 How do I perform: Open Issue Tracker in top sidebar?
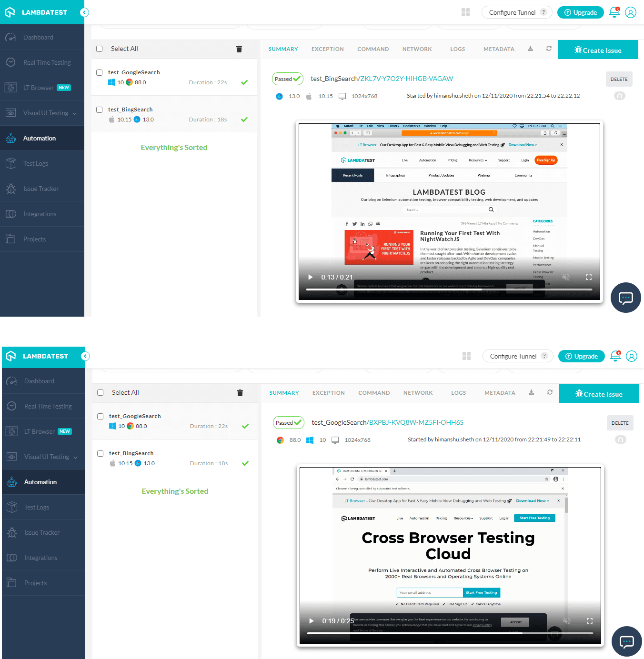tap(42, 189)
